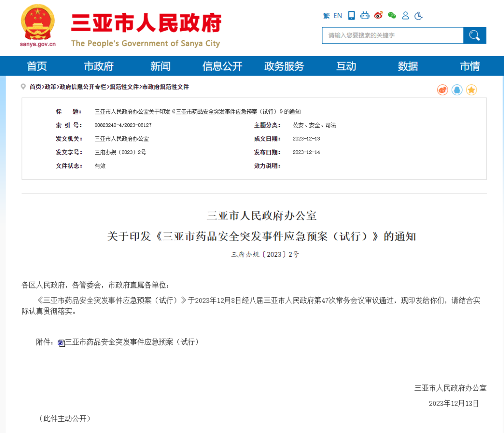This screenshot has height=433, width=504.
Task: Switch language to EN
Action: coord(338,16)
